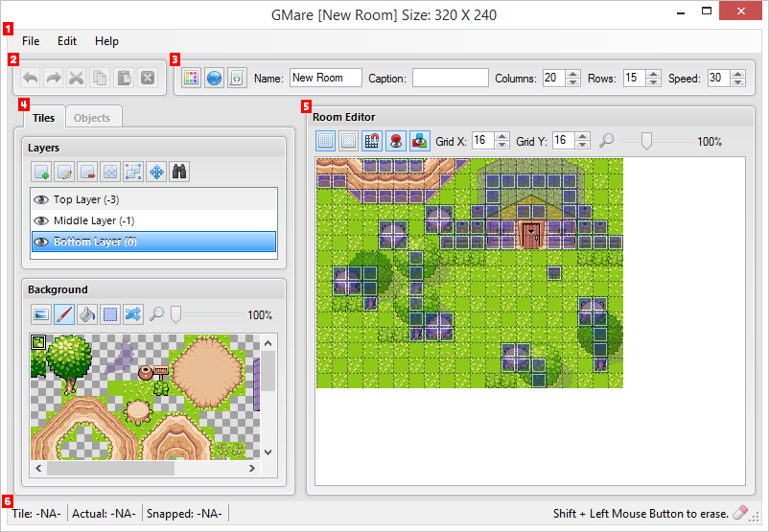The image size is (769, 532).
Task: Click the Copy pages icon
Action: (x=100, y=78)
